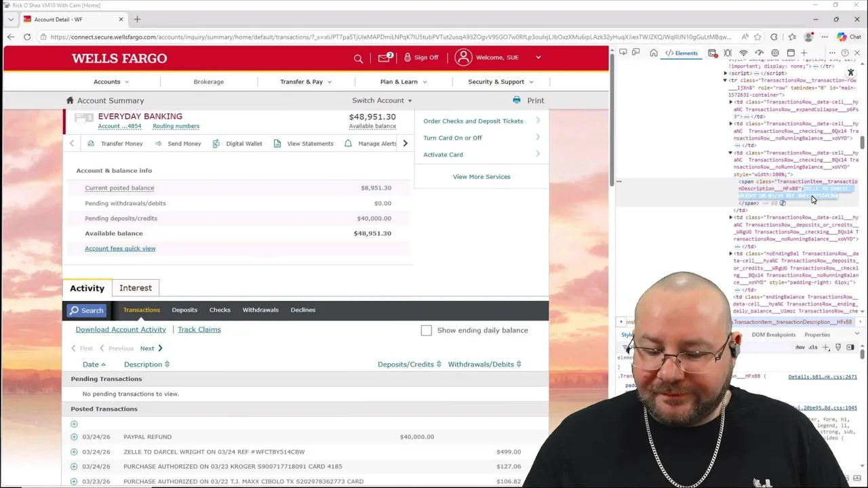The image size is (868, 488).
Task: Click the blue Search transactions button
Action: pyautogui.click(x=85, y=310)
